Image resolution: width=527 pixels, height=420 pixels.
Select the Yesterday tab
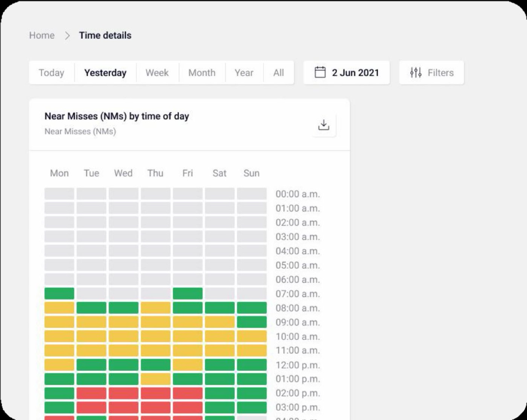click(x=105, y=73)
